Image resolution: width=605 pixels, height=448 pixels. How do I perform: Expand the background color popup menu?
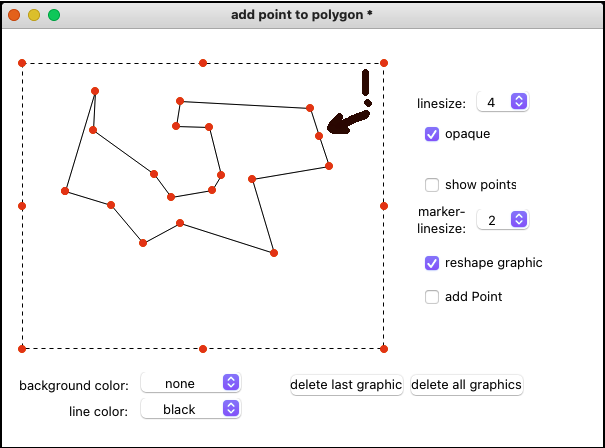click(x=191, y=383)
